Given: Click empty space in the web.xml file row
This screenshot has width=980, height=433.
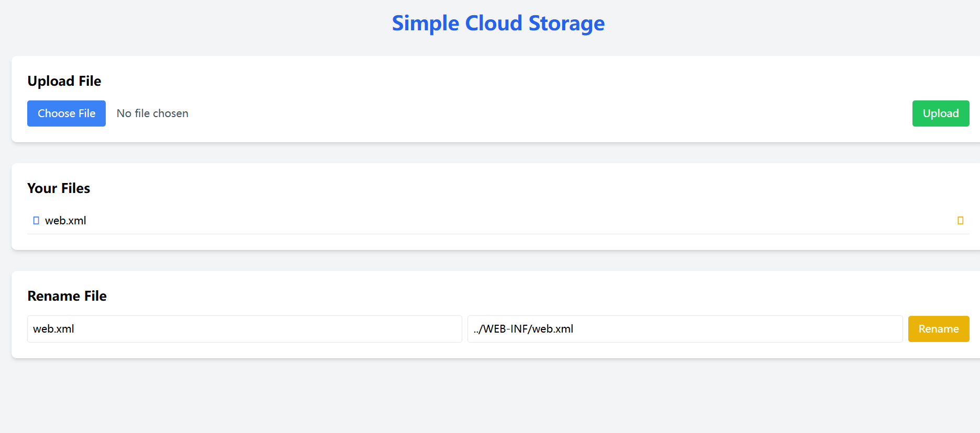Looking at the screenshot, I should coord(471,221).
